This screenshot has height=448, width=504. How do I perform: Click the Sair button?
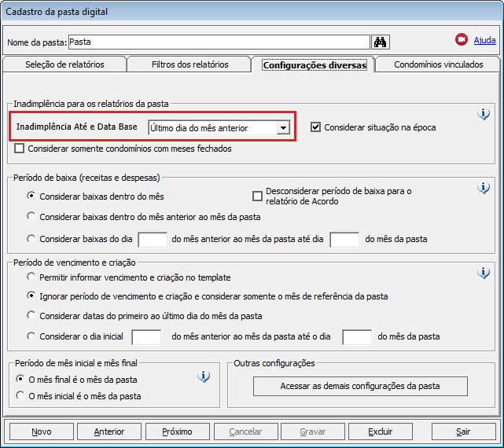(463, 431)
